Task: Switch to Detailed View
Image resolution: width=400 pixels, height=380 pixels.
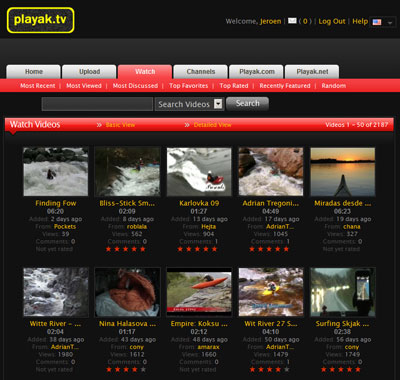Action: 212,125
